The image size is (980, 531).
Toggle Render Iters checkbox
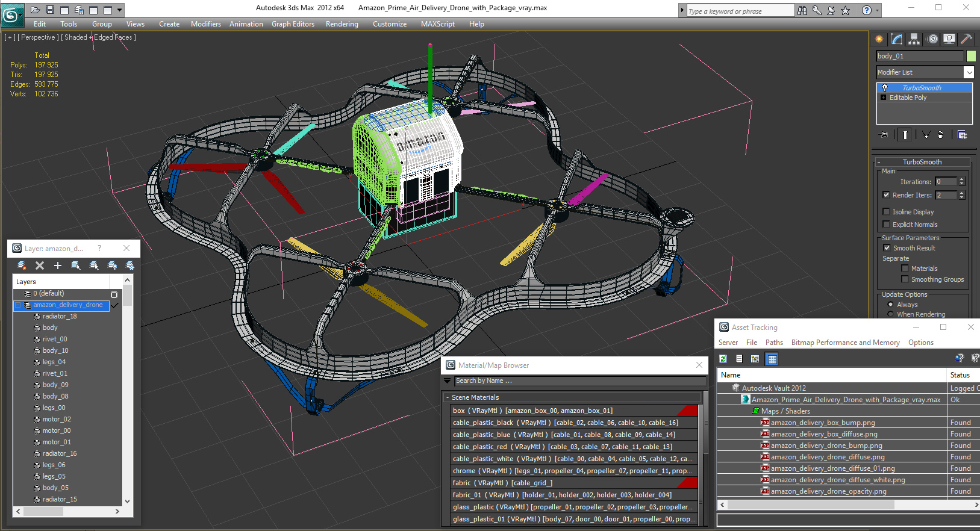pyautogui.click(x=886, y=195)
